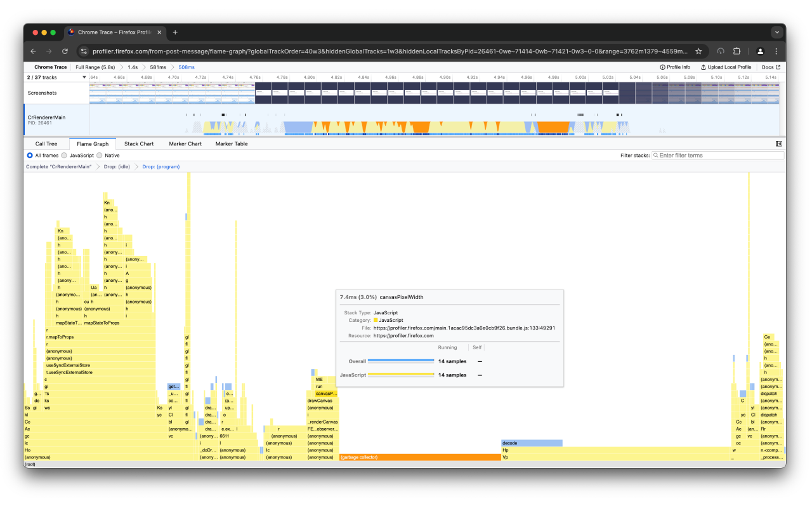This screenshot has width=812, height=508.
Task: Toggle the sidebar panel icon beside the tabs
Action: point(779,144)
